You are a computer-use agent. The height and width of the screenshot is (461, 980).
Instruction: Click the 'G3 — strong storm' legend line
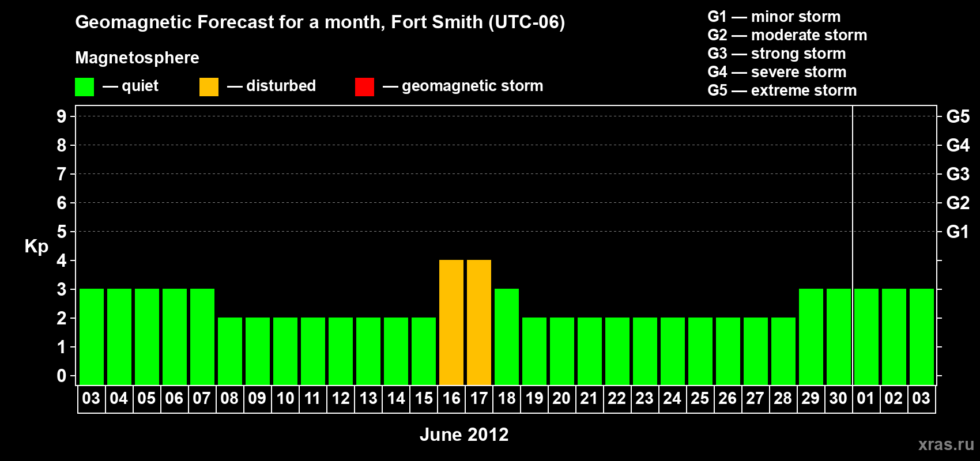point(777,54)
